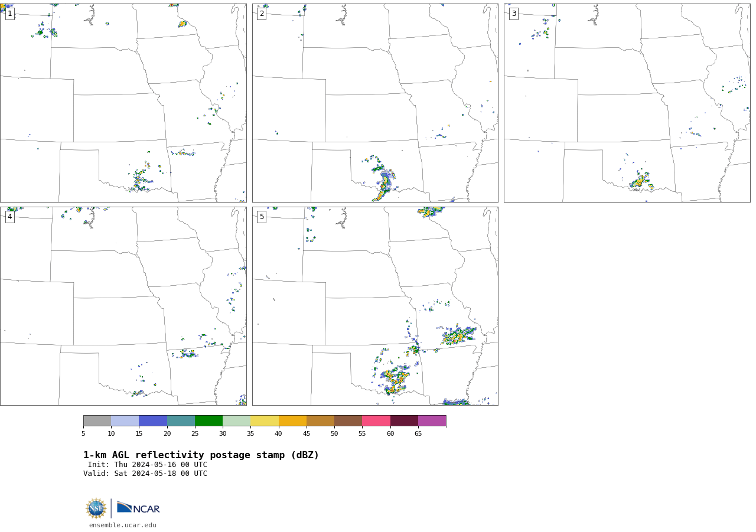Click the brown 50-55 dBZ swatch
The image size is (756, 532).
[348, 421]
